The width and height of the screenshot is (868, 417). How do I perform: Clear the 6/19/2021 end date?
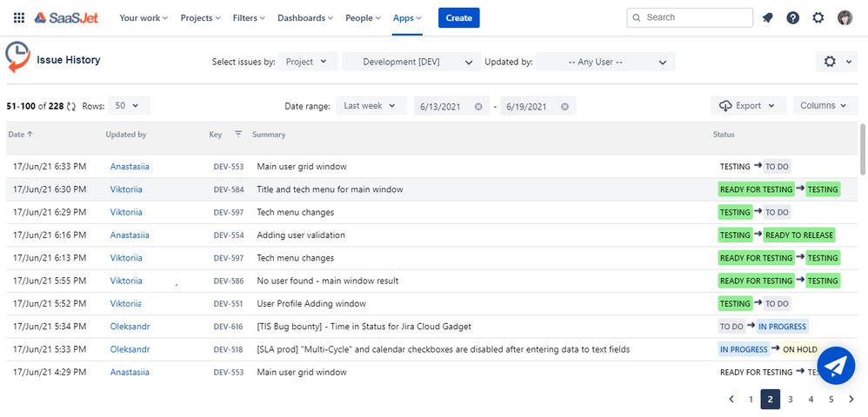point(564,106)
